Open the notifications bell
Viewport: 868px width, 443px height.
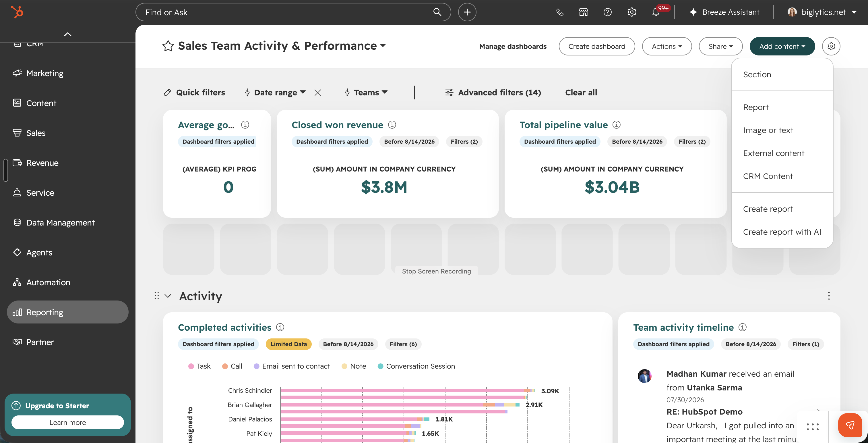pos(656,12)
